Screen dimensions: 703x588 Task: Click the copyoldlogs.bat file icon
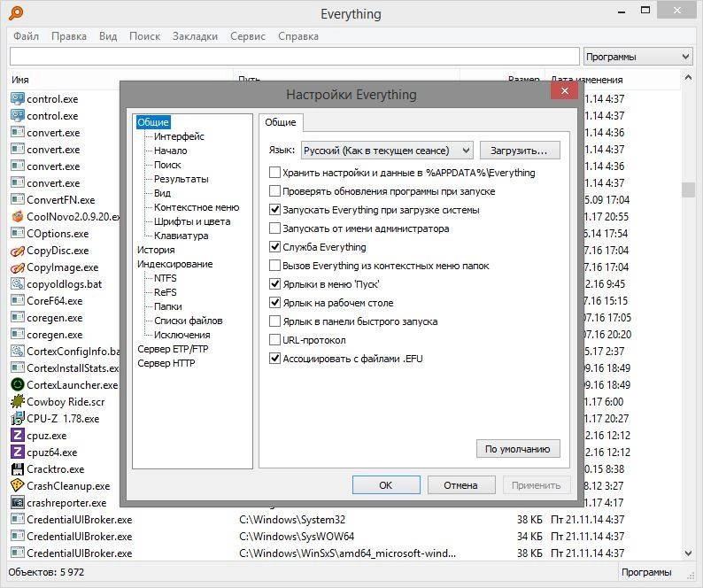click(x=18, y=284)
